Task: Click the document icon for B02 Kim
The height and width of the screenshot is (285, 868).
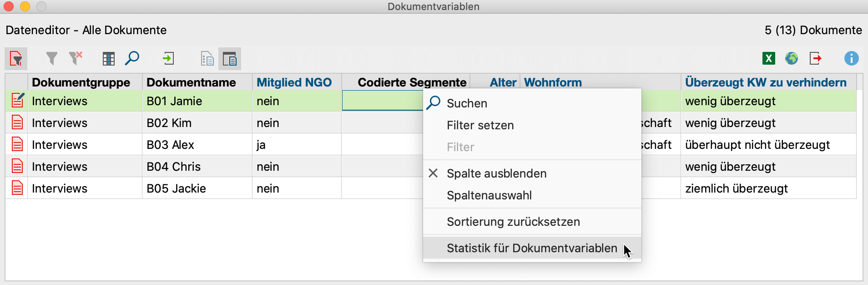Action: point(17,122)
